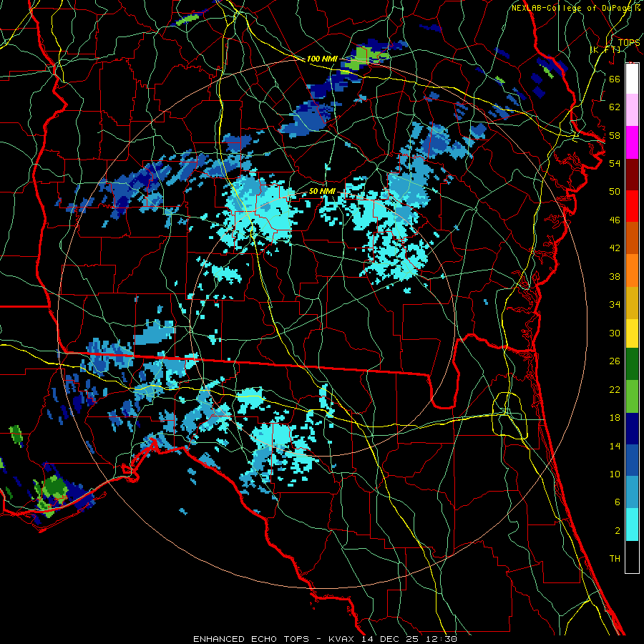The height and width of the screenshot is (644, 644).
Task: Click the "14" legend value
Action: [615, 446]
